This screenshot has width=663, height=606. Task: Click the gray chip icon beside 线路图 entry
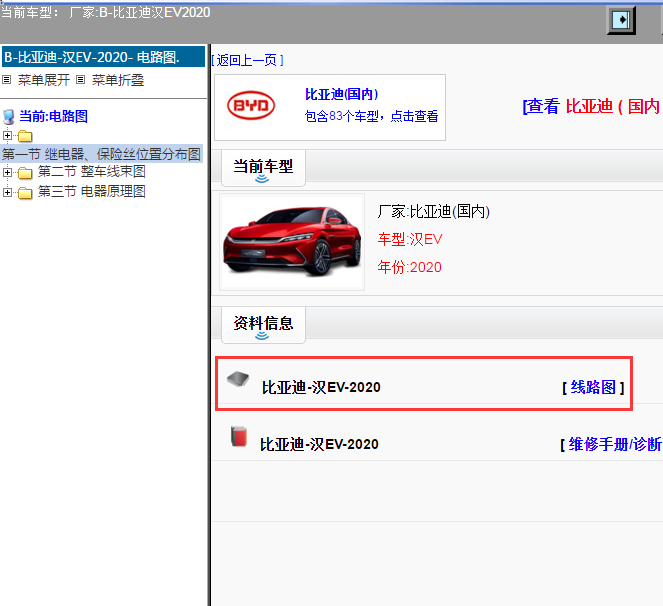[x=238, y=378]
